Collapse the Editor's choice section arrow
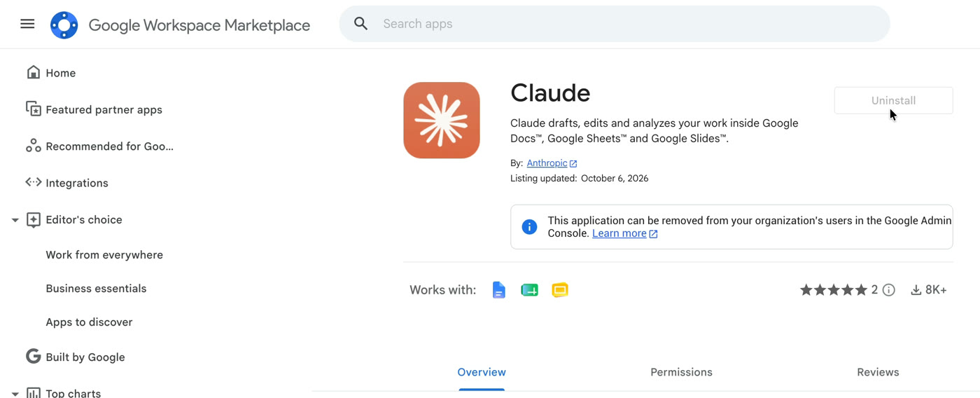This screenshot has height=398, width=980. tap(15, 220)
